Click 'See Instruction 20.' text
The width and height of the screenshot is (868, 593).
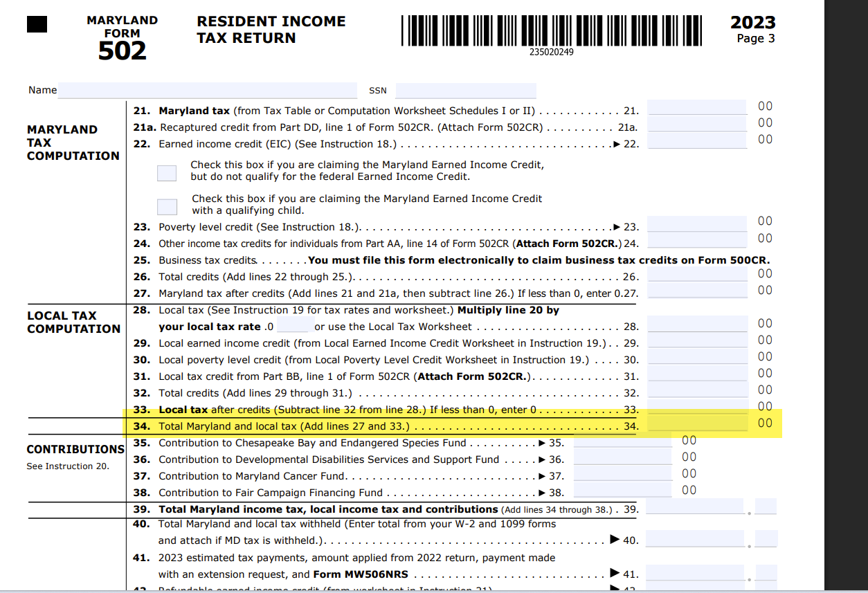pyautogui.click(x=68, y=466)
